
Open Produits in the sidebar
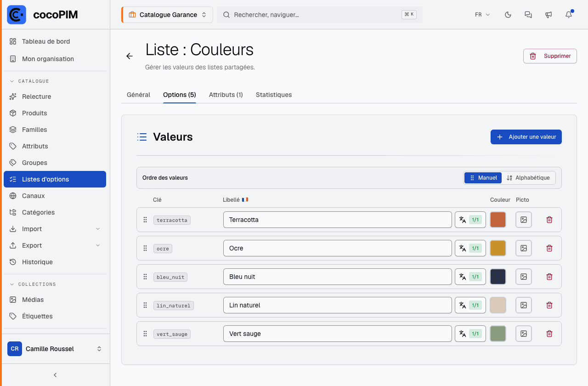pos(55,113)
